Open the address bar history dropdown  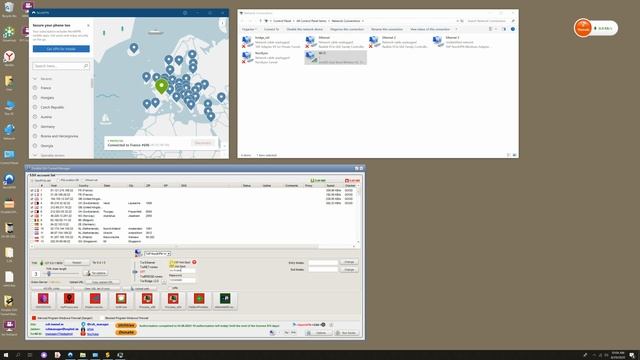[x=457, y=21]
